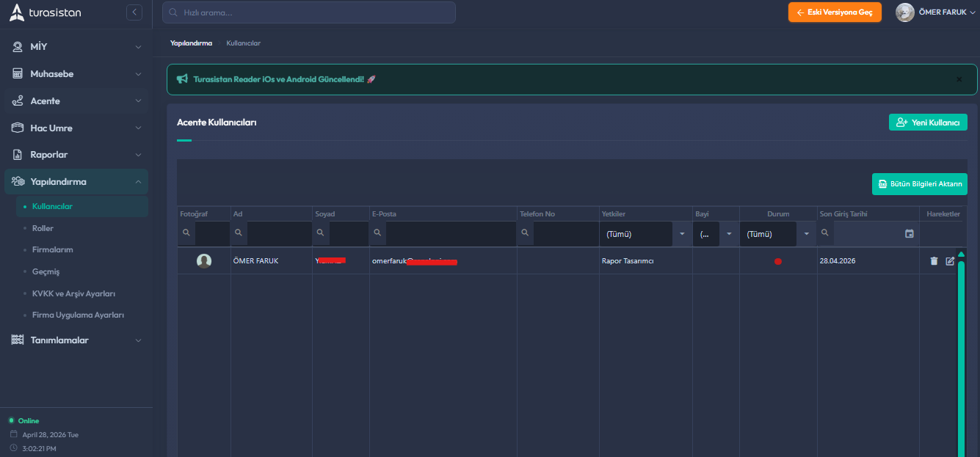
Task: Delete the ÖMER FARUK user with trash icon
Action: pos(934,261)
